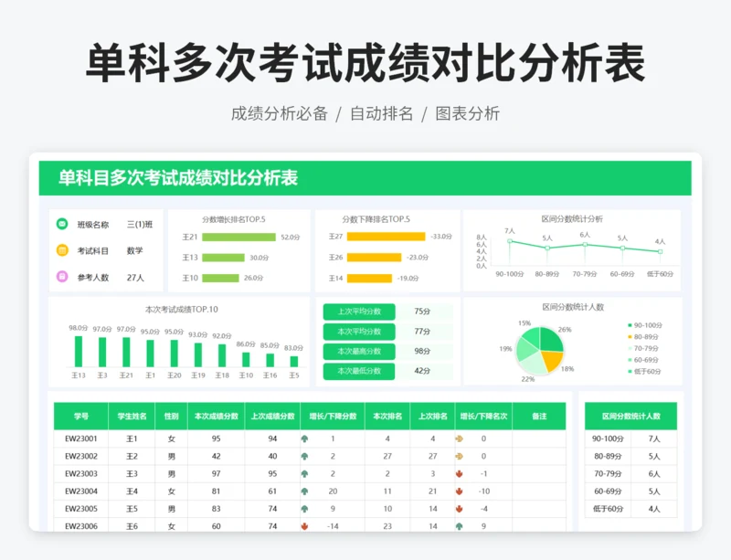The height and width of the screenshot is (560, 731).
Task: Click the 77分 current average value
Action: 422,332
